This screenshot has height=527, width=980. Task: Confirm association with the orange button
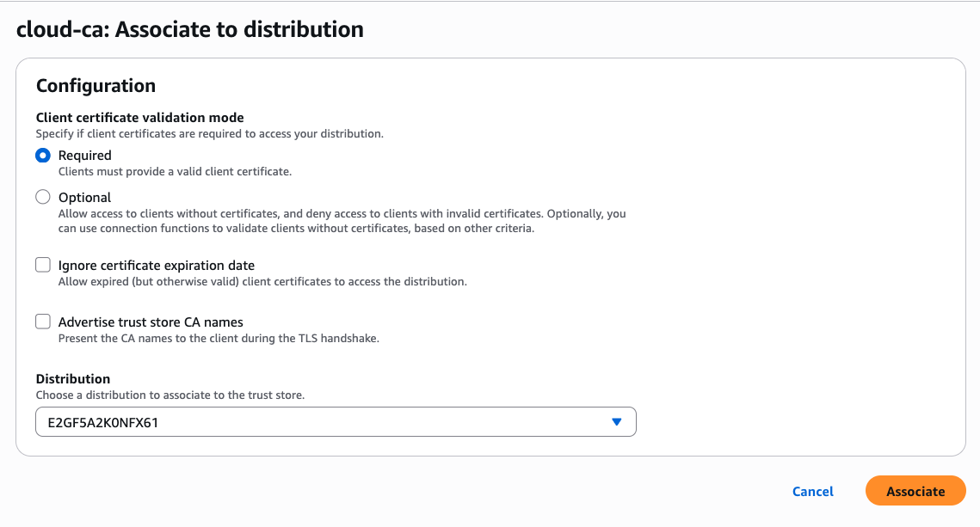click(915, 491)
